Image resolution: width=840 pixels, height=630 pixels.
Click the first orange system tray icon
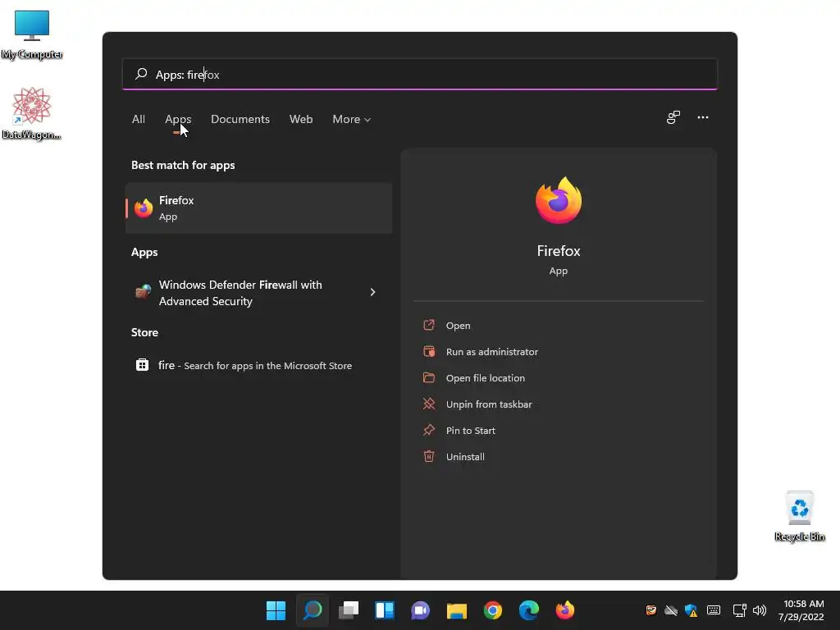point(651,610)
